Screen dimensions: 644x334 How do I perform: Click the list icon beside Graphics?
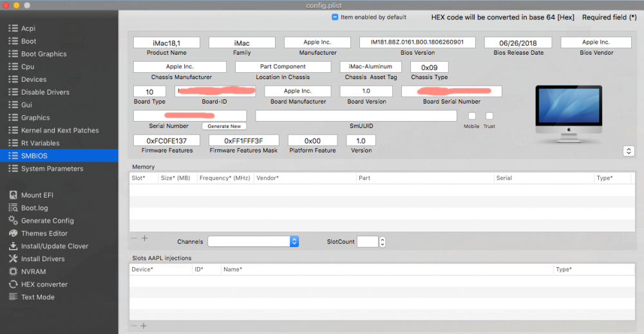click(13, 117)
